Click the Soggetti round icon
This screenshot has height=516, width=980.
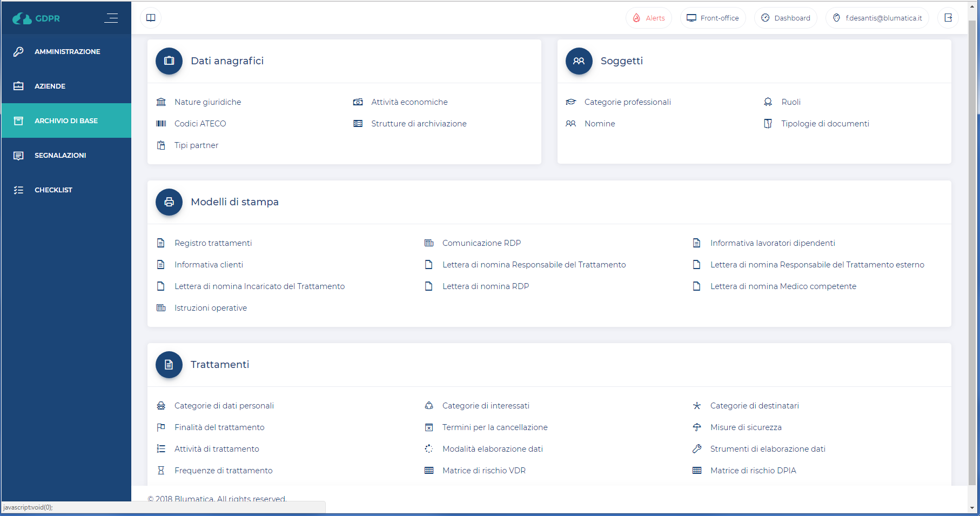click(x=579, y=61)
